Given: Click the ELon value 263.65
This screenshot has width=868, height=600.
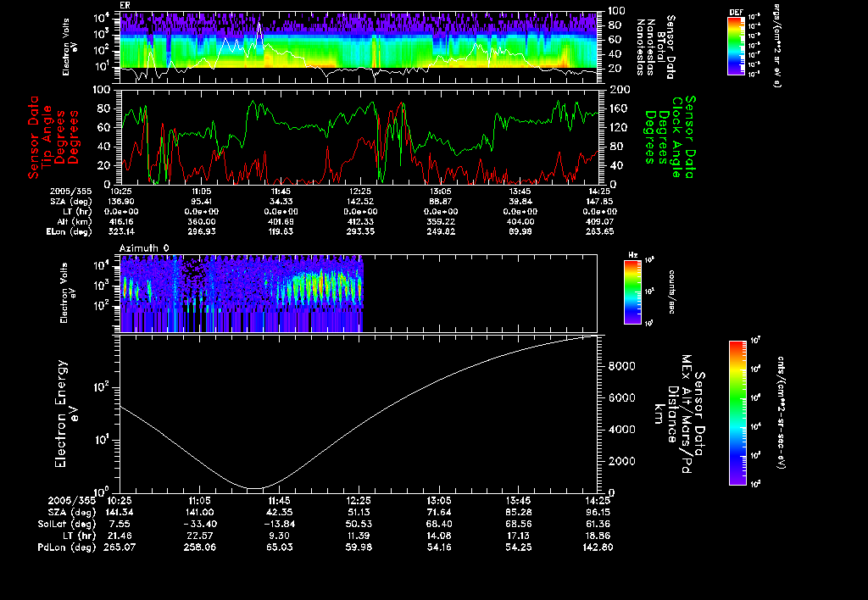Looking at the screenshot, I should (599, 231).
